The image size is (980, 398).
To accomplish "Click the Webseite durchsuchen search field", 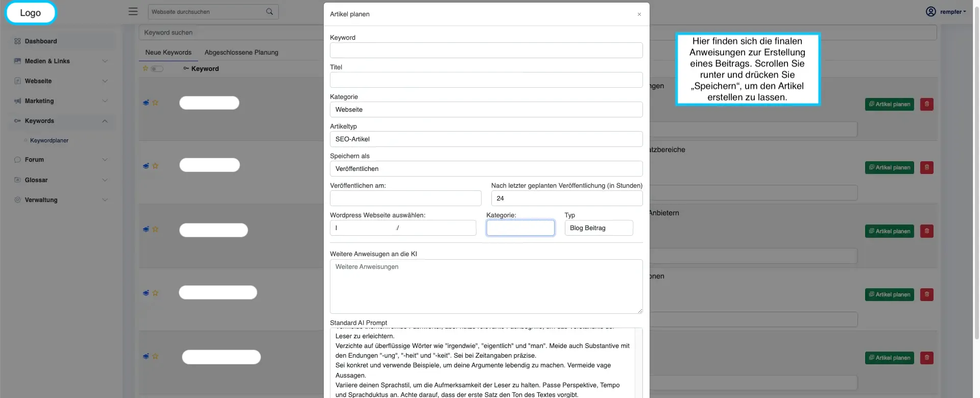I will click(206, 12).
